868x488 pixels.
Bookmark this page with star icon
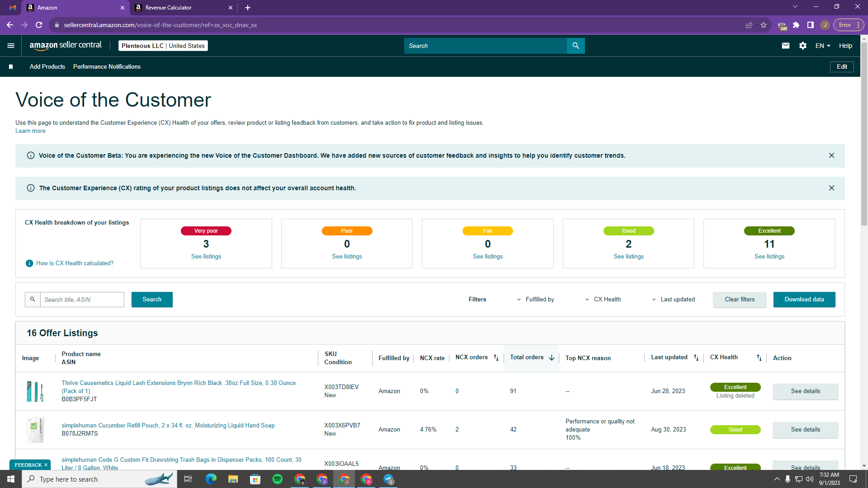[764, 25]
